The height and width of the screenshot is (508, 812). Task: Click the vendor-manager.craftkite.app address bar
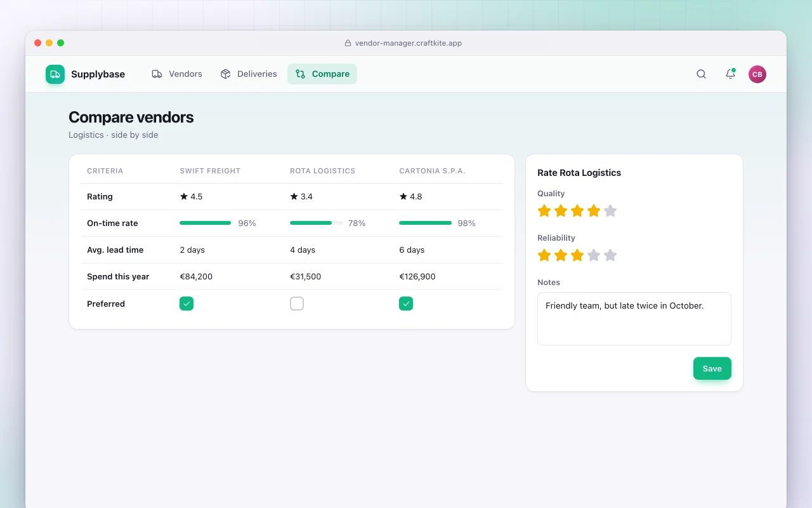(403, 43)
